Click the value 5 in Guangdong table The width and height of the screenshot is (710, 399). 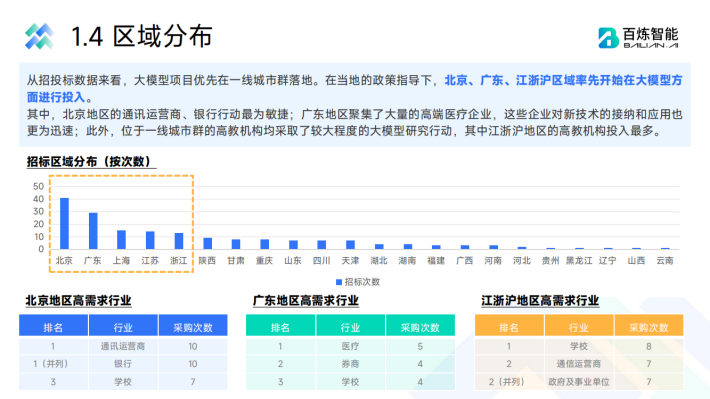point(420,346)
